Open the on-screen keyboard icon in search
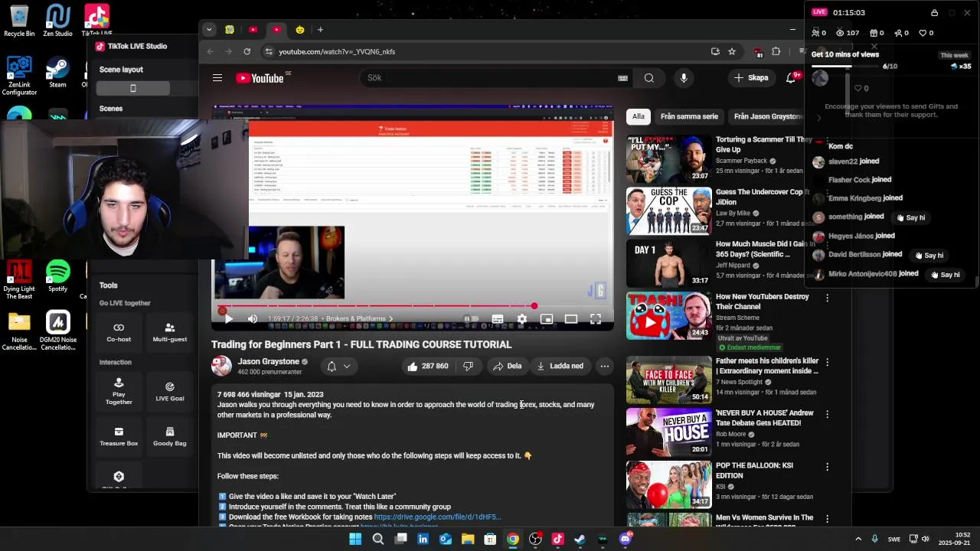 622,78
